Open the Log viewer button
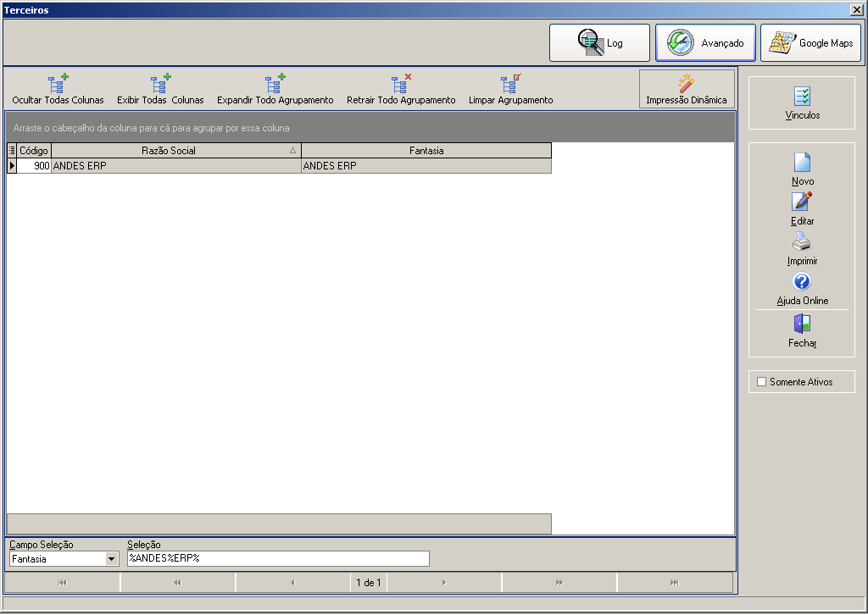The height and width of the screenshot is (615, 868). click(599, 42)
